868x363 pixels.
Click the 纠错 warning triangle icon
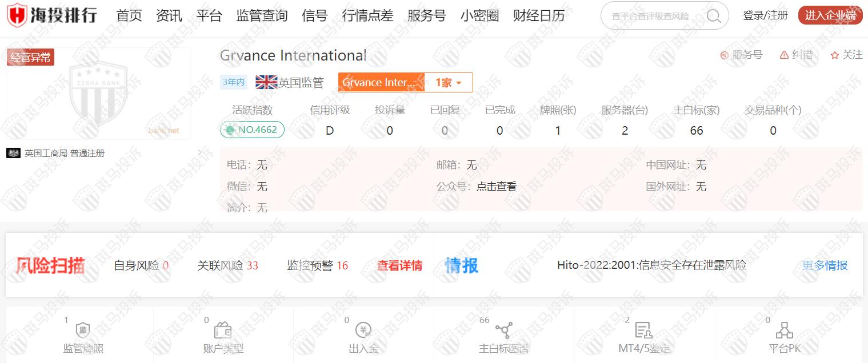click(785, 55)
